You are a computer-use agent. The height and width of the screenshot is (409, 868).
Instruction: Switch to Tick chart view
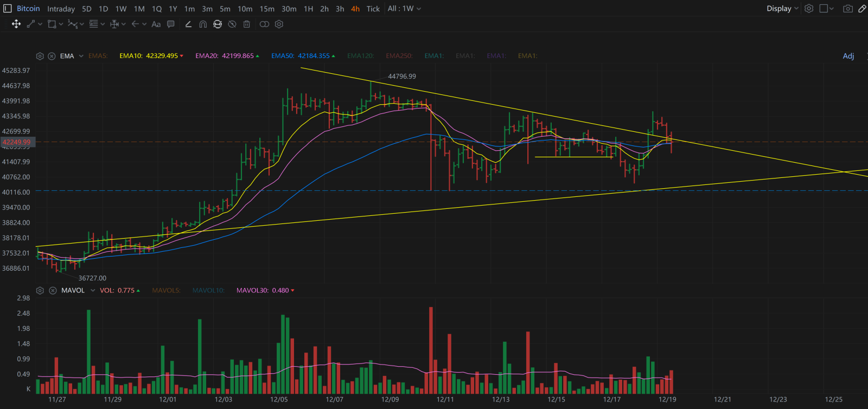[x=373, y=9]
